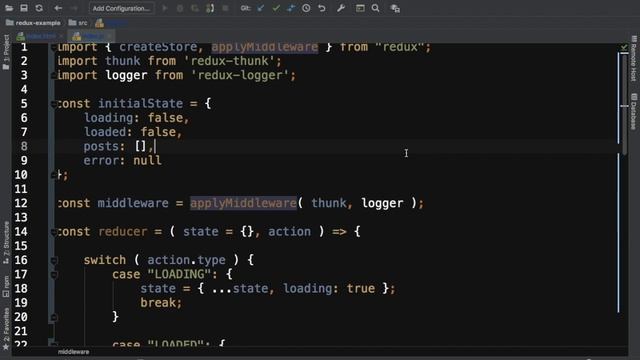This screenshot has height=360, width=640.
Task: Click line number 12 in the gutter
Action: coord(21,203)
